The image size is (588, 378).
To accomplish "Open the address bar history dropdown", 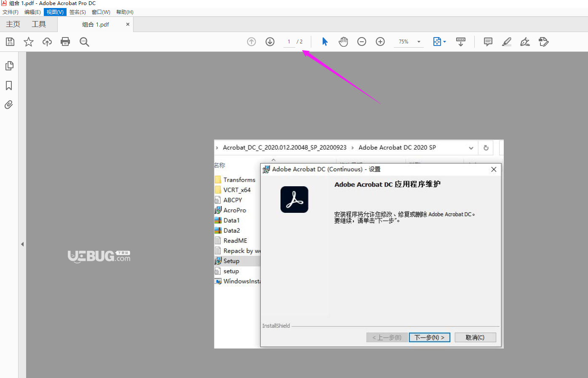I will [471, 148].
